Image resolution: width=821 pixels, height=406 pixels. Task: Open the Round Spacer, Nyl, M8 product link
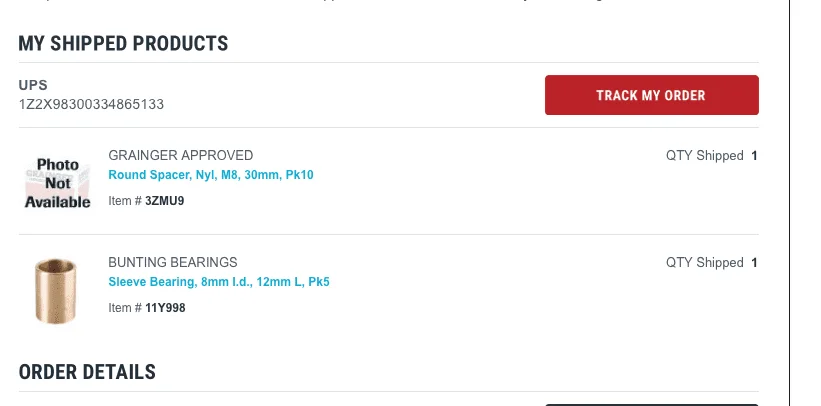210,175
